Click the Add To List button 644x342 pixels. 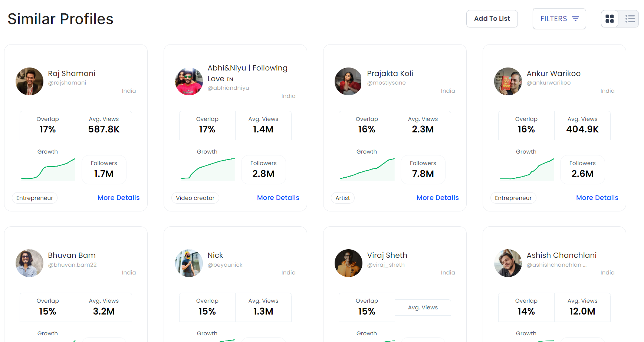[492, 19]
